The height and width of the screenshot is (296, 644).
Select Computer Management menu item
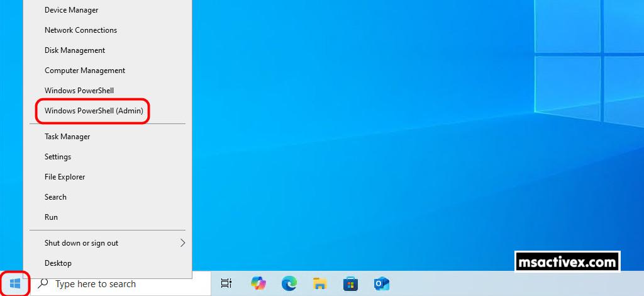tap(85, 71)
